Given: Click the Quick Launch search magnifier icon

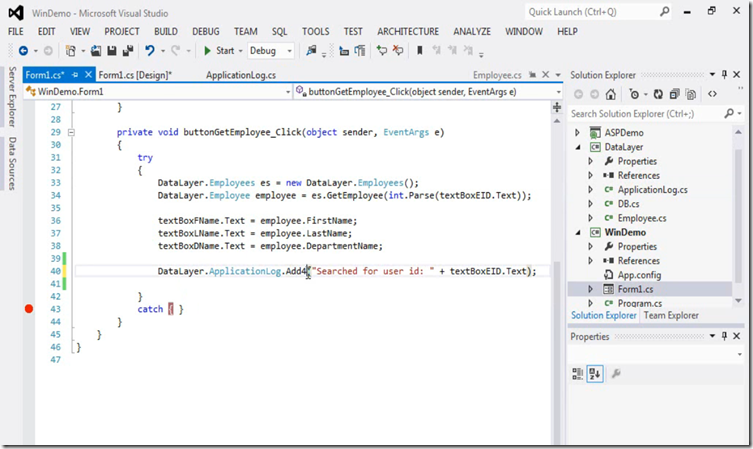Looking at the screenshot, I should pos(665,12).
